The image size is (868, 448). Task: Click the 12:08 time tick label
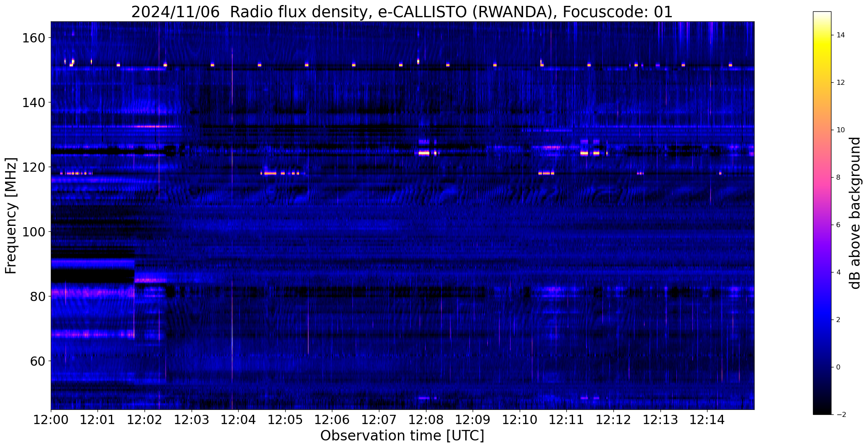point(426,419)
